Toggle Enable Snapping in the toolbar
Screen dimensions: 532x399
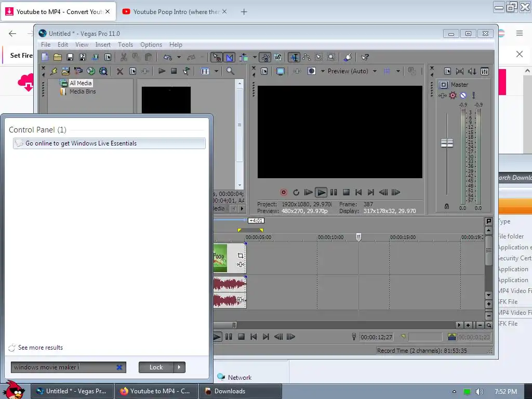point(217,57)
